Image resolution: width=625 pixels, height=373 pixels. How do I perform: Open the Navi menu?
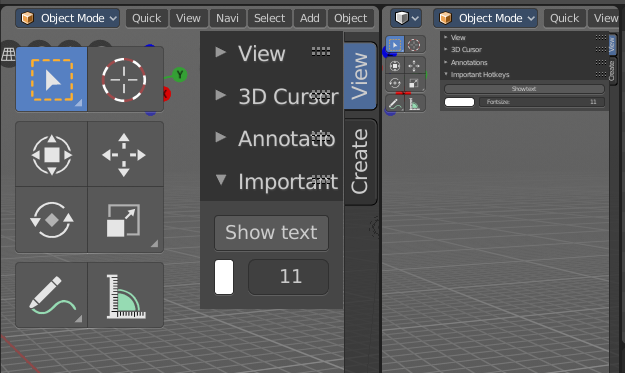click(x=227, y=18)
